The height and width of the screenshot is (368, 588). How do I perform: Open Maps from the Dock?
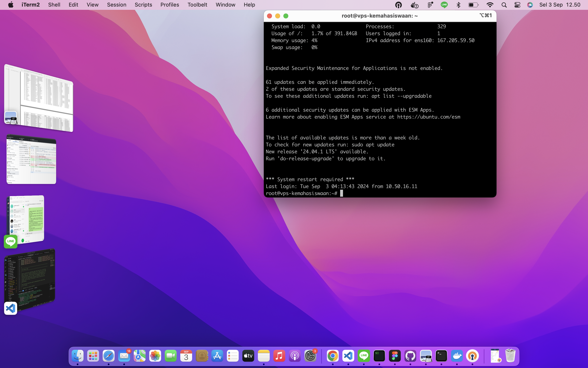[x=140, y=356]
